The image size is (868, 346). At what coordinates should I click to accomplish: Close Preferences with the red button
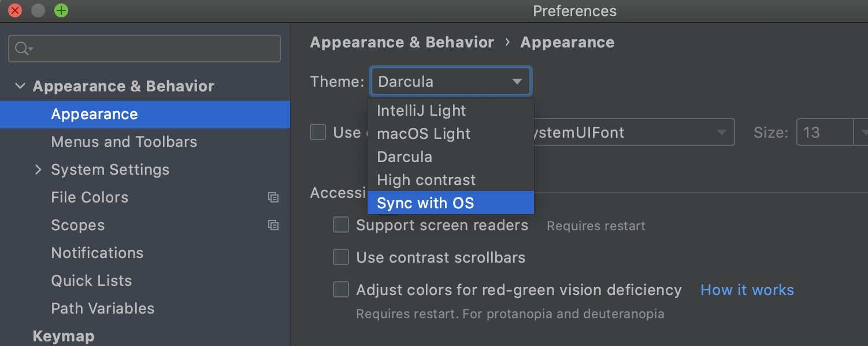click(x=15, y=10)
